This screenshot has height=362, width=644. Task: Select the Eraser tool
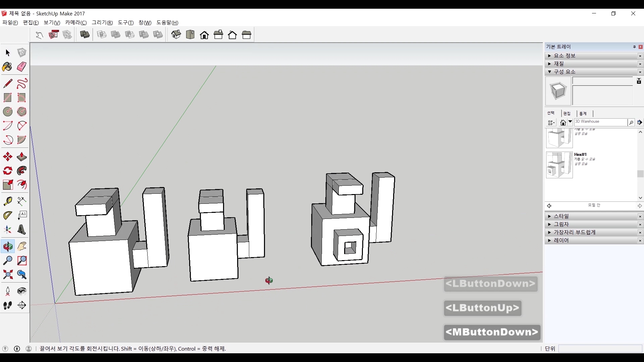pos(22,67)
